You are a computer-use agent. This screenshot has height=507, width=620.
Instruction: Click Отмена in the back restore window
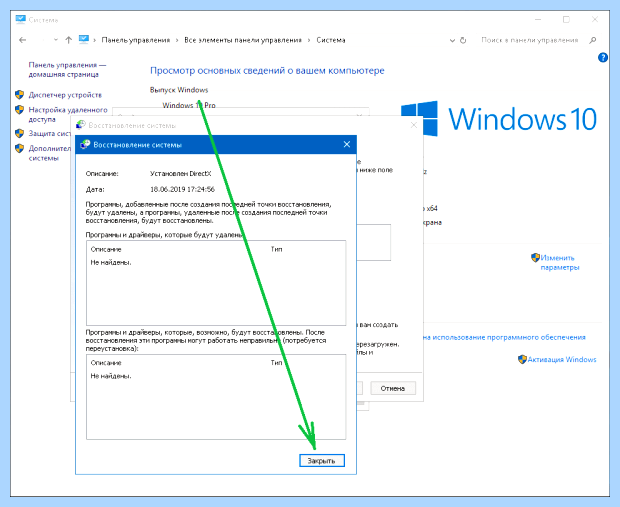coord(393,388)
